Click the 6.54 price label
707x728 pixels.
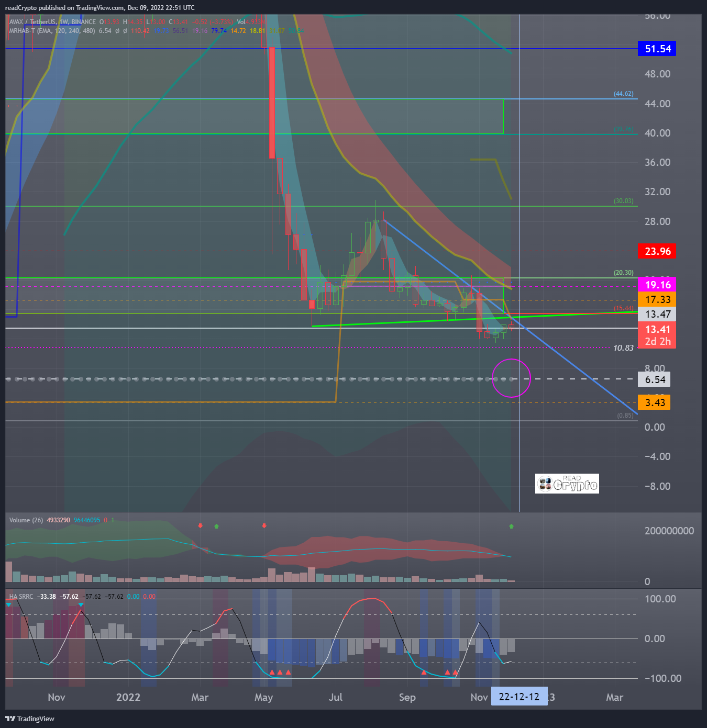[655, 379]
